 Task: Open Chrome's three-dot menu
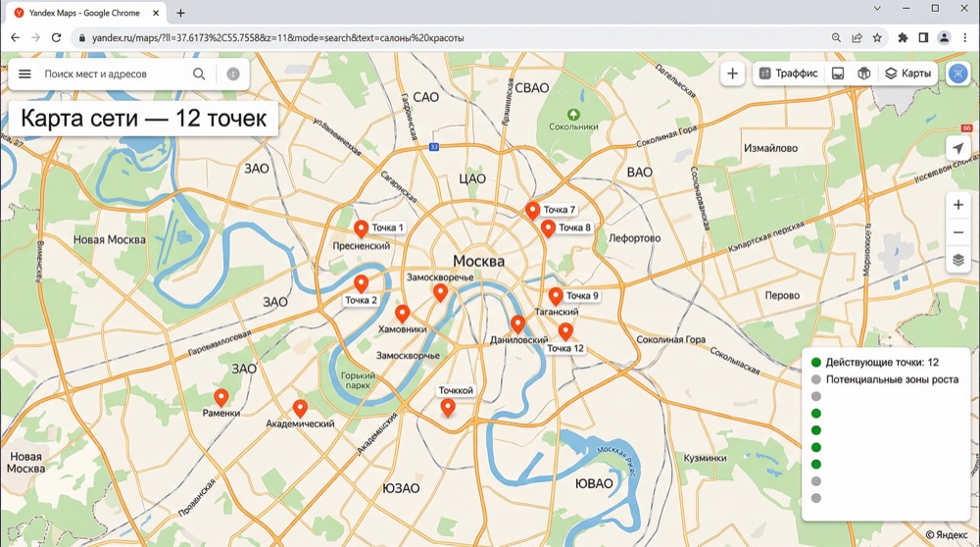pos(965,37)
